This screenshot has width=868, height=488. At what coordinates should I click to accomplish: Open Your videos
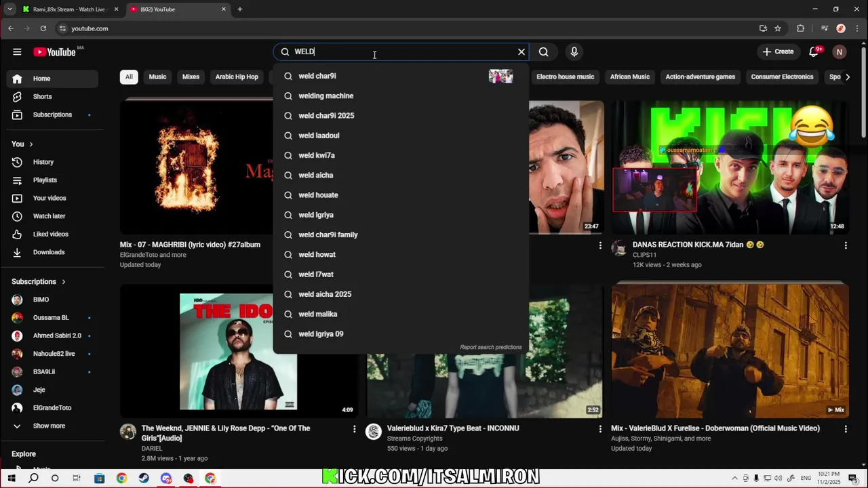coord(53,199)
